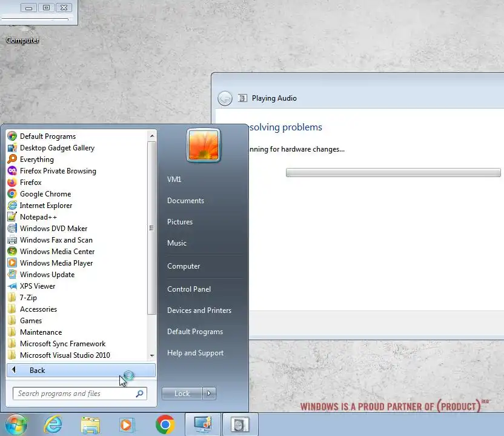Click back arrow in Playing Audio window

[x=225, y=98]
